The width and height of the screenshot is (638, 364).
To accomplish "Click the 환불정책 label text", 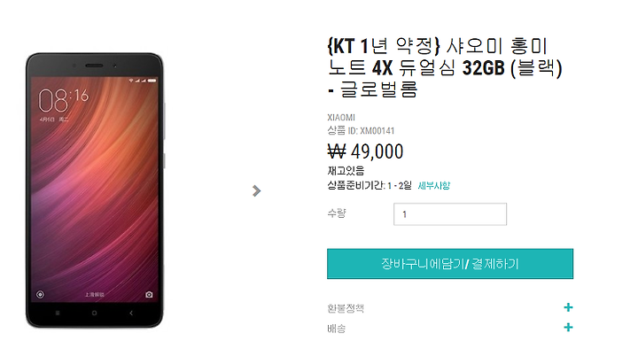I will (x=346, y=308).
